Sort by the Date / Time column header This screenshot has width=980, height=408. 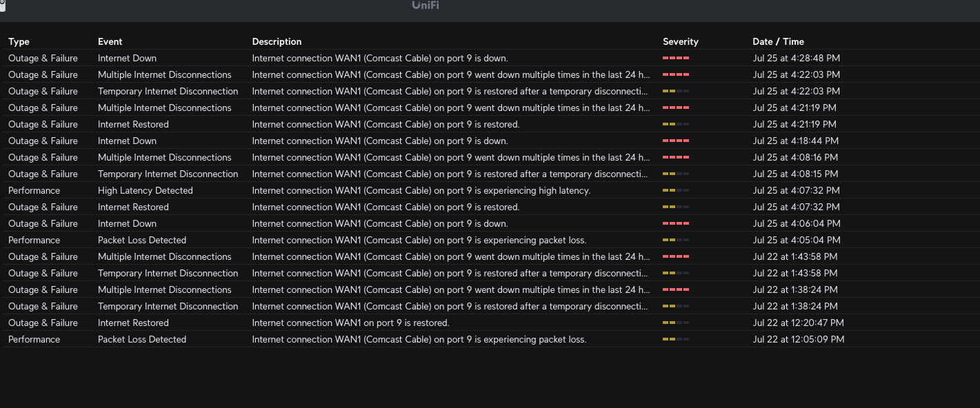click(778, 41)
